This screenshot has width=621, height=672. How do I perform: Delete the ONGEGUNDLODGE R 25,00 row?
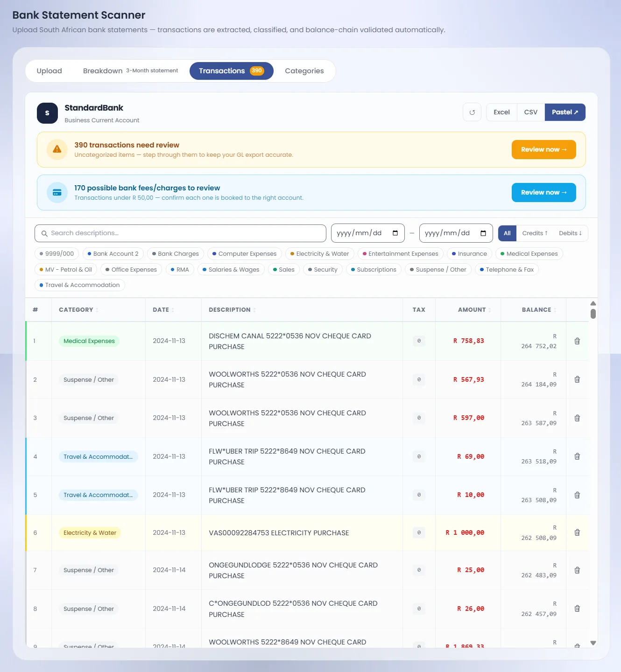577,570
